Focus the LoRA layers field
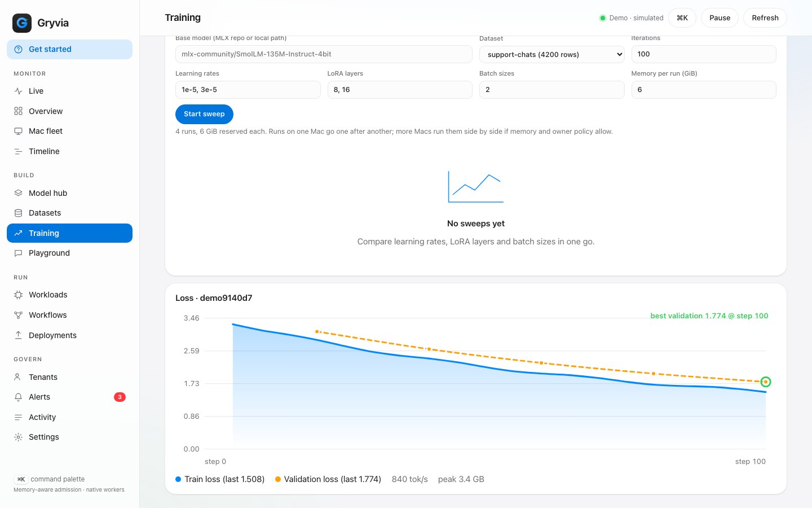Viewport: 812px width, 508px height. click(x=400, y=90)
